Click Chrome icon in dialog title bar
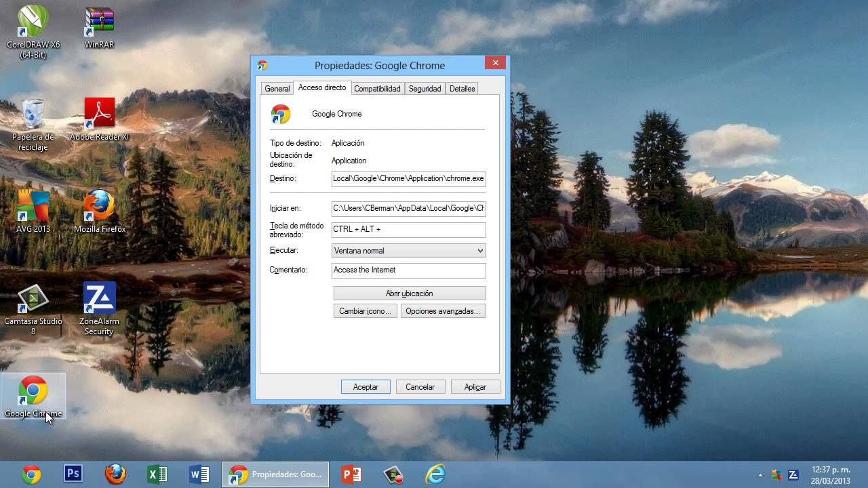Viewport: 868px width, 488px height. point(262,65)
